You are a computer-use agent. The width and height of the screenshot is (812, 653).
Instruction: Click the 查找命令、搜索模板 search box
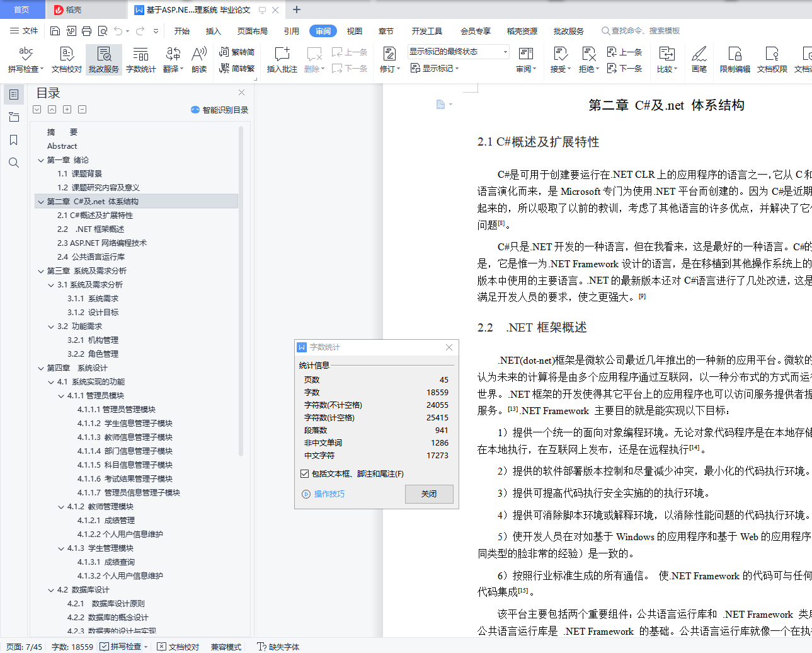click(641, 31)
